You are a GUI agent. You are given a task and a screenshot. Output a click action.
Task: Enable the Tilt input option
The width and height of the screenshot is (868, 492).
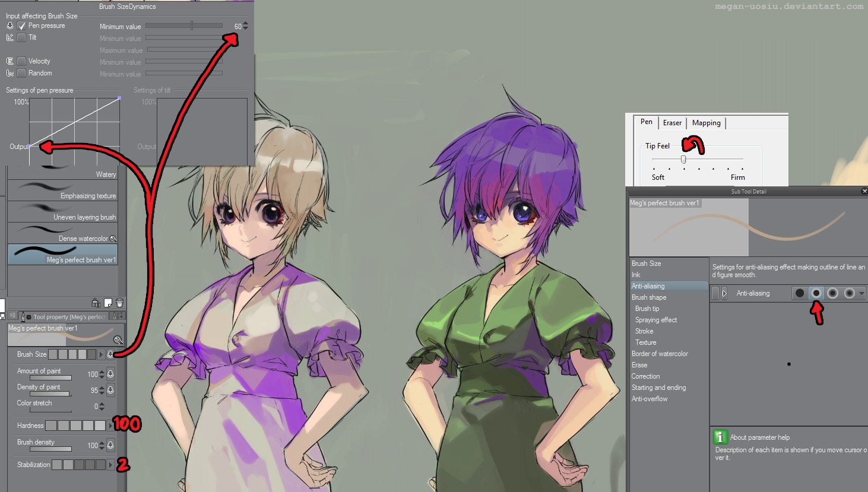[x=23, y=37]
